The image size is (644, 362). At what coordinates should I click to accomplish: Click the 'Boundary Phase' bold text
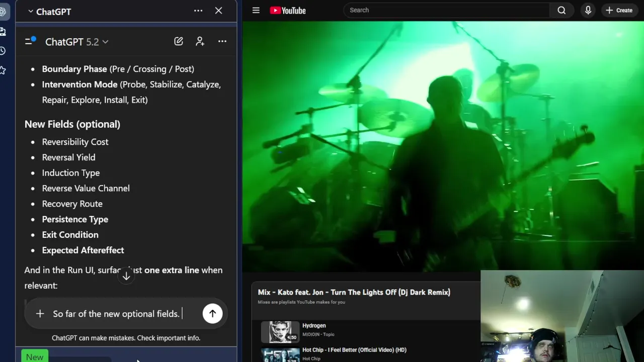pos(74,69)
